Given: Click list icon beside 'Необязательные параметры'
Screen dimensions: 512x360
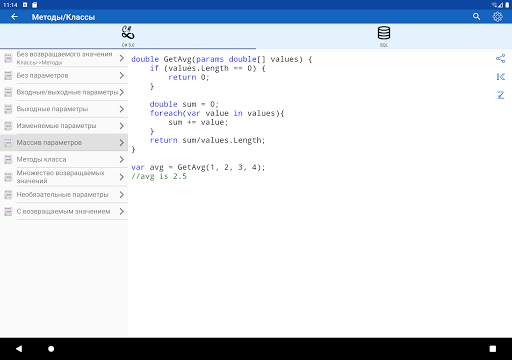Looking at the screenshot, I should pos(8,194).
